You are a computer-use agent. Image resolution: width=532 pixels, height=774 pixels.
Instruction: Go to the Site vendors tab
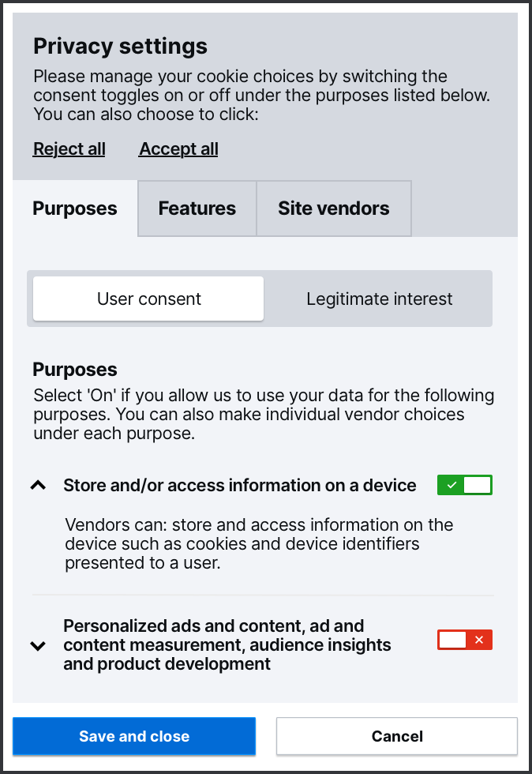click(x=333, y=209)
